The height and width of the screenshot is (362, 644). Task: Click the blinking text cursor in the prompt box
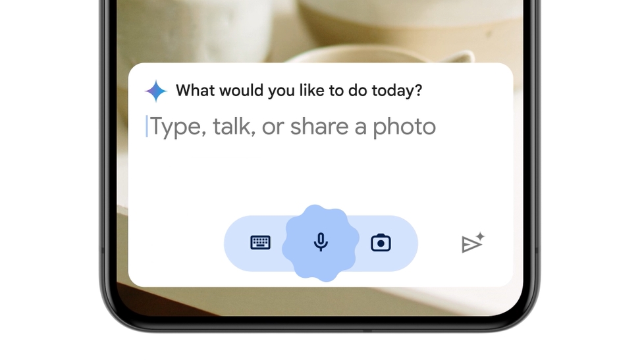click(147, 126)
